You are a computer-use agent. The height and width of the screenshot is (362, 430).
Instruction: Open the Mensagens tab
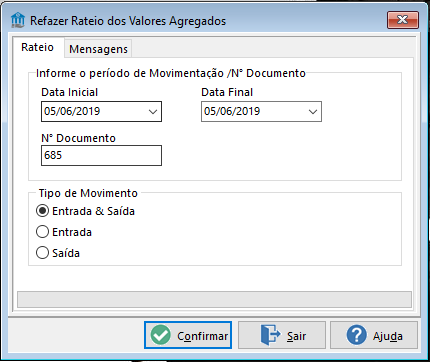(x=98, y=49)
